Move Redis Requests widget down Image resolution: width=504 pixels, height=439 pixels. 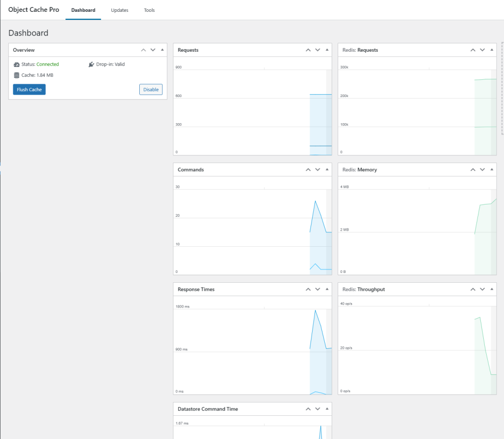coord(482,50)
